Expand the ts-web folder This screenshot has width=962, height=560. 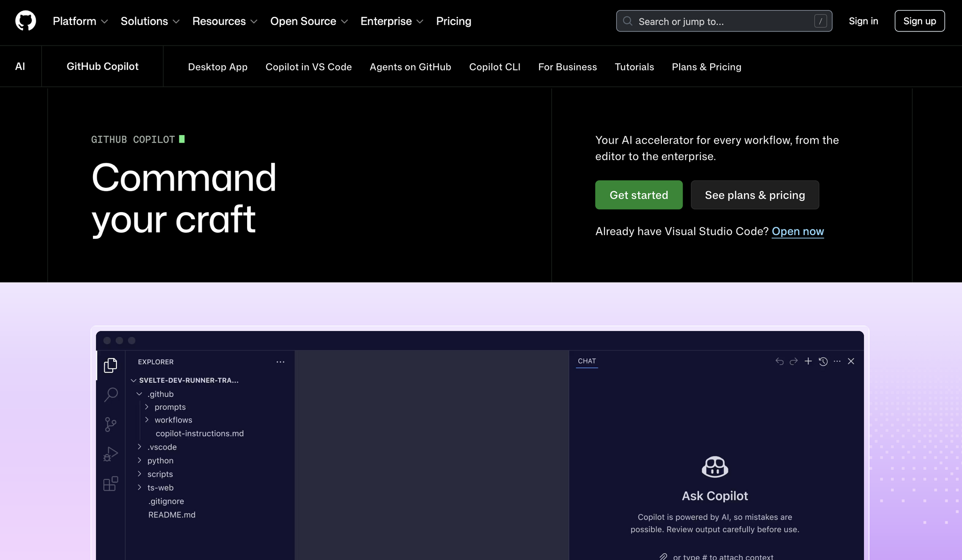(x=156, y=488)
